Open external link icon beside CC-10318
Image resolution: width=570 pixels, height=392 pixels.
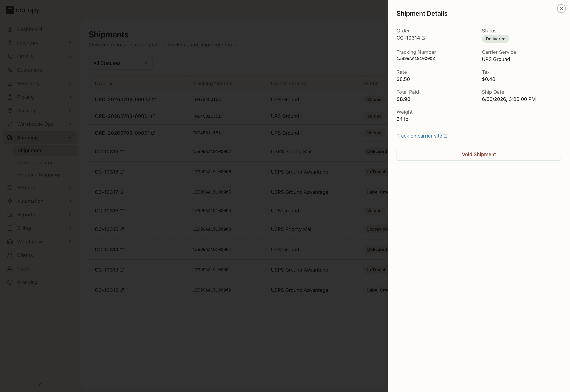tap(122, 172)
